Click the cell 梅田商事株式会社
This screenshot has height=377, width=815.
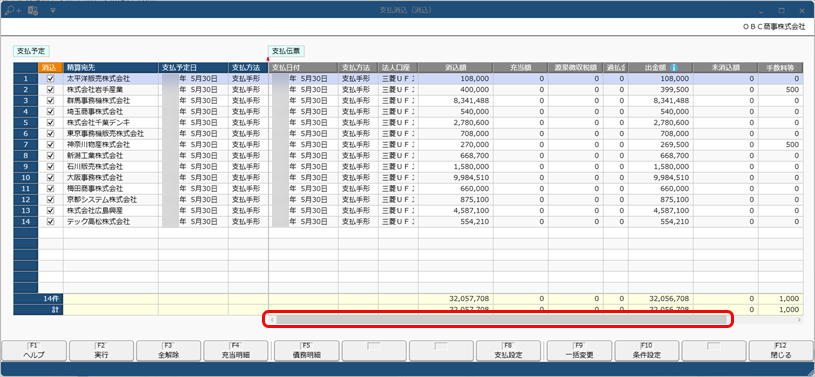coord(111,189)
